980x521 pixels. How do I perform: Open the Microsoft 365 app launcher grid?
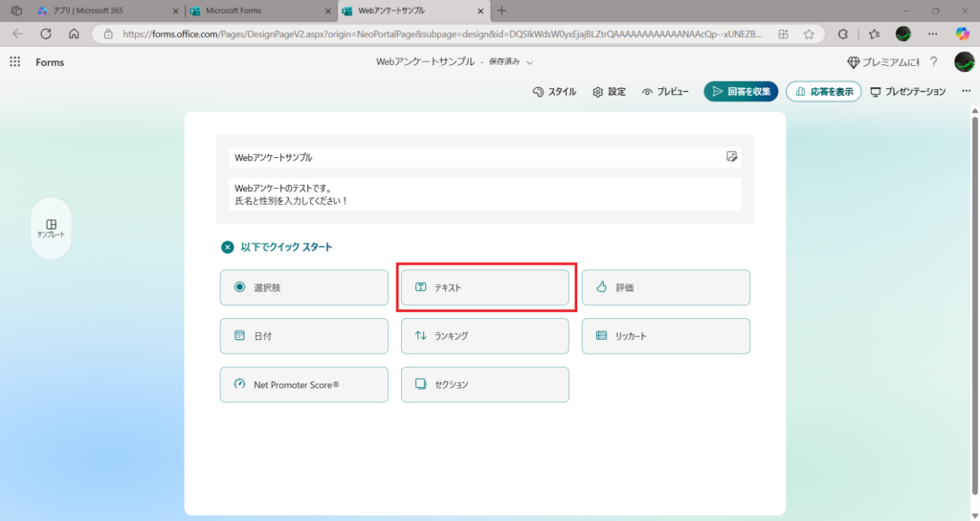14,62
